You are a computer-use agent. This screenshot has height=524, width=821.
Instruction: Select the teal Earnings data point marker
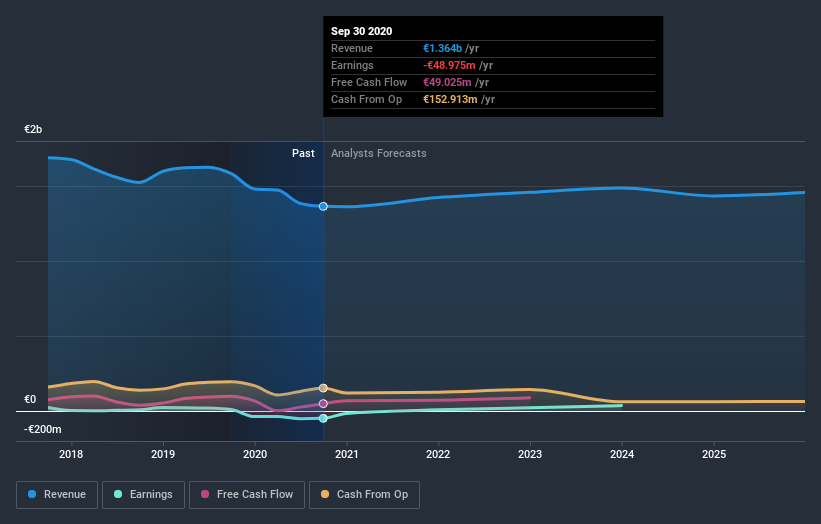[323, 418]
